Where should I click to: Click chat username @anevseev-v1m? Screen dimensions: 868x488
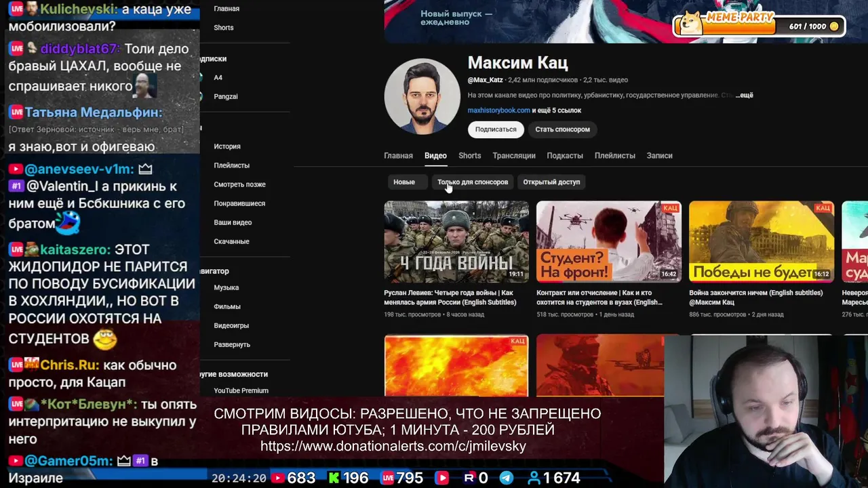coord(79,169)
